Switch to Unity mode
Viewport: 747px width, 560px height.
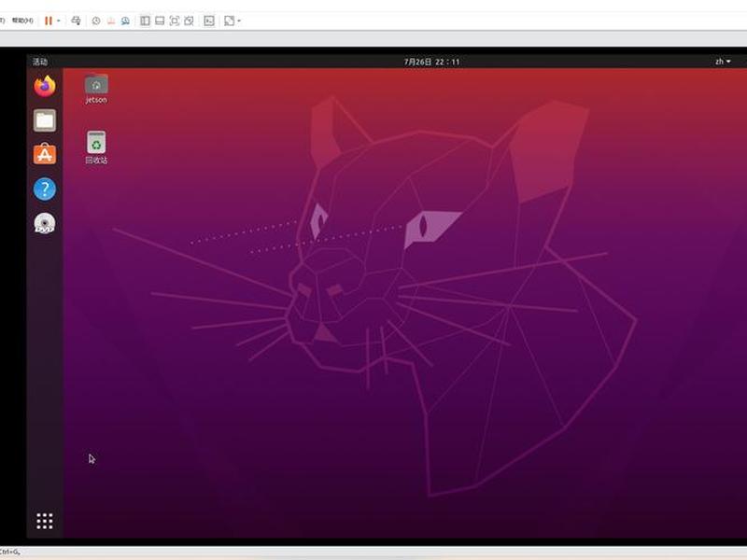pyautogui.click(x=190, y=21)
